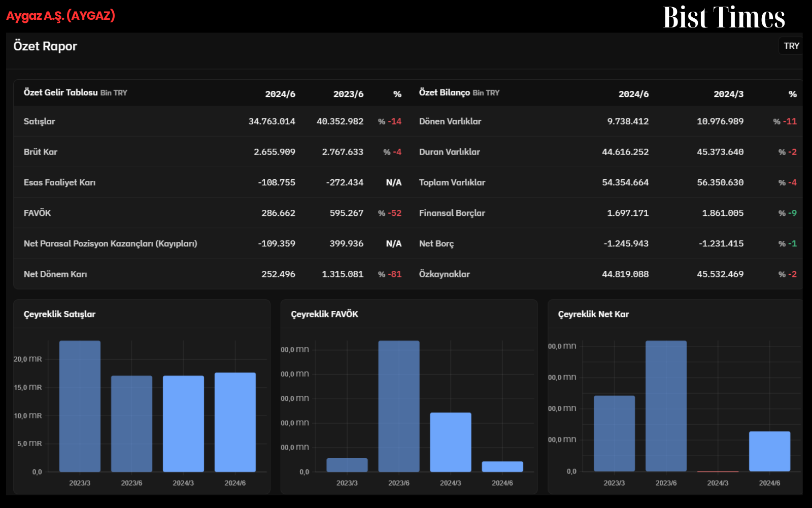
Task: Select Esas Faaliyet Karı row label
Action: (59, 182)
